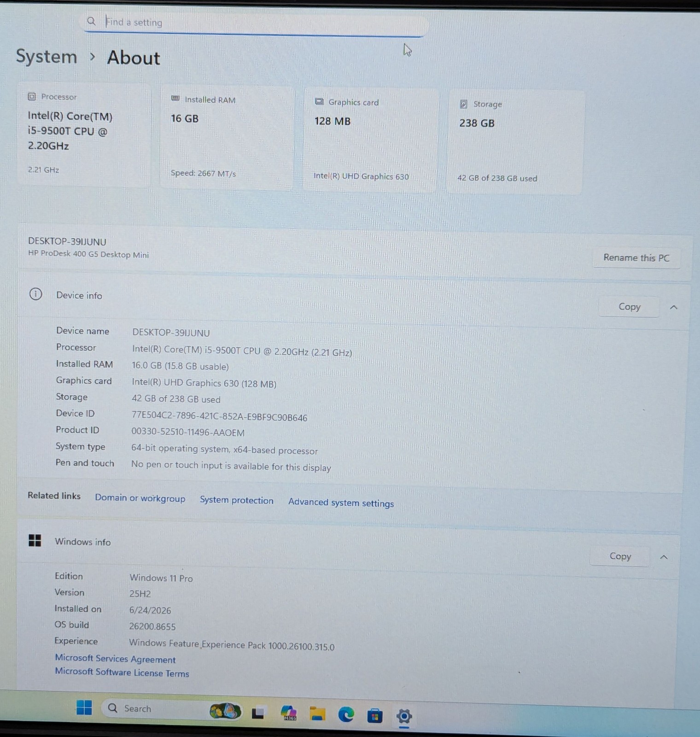Viewport: 700px width, 737px height.
Task: Click Installed on date 6/24/2026
Action: click(x=150, y=610)
